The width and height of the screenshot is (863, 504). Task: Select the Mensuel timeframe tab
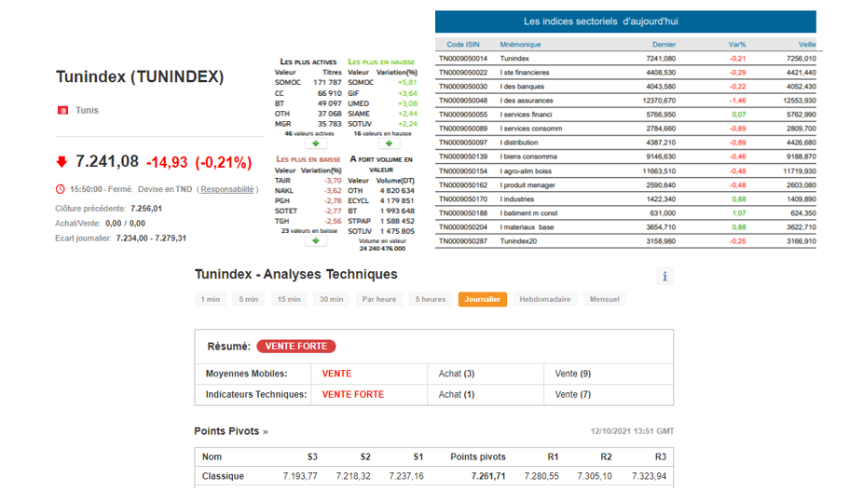click(x=604, y=299)
